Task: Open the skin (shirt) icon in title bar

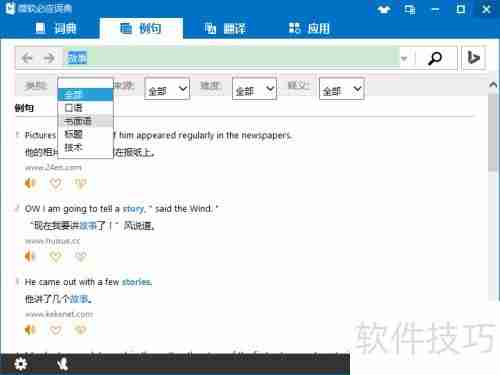Action: coord(384,9)
